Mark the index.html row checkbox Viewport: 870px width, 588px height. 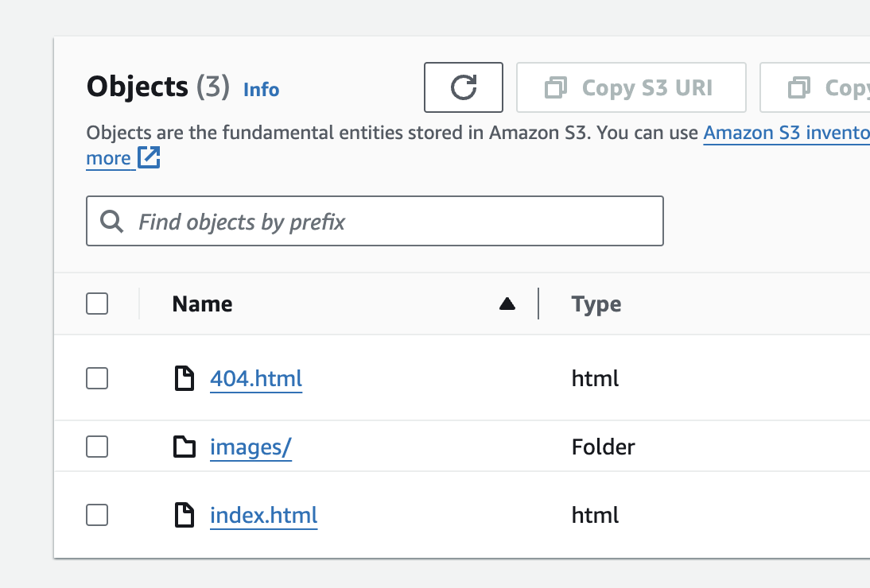pos(97,516)
